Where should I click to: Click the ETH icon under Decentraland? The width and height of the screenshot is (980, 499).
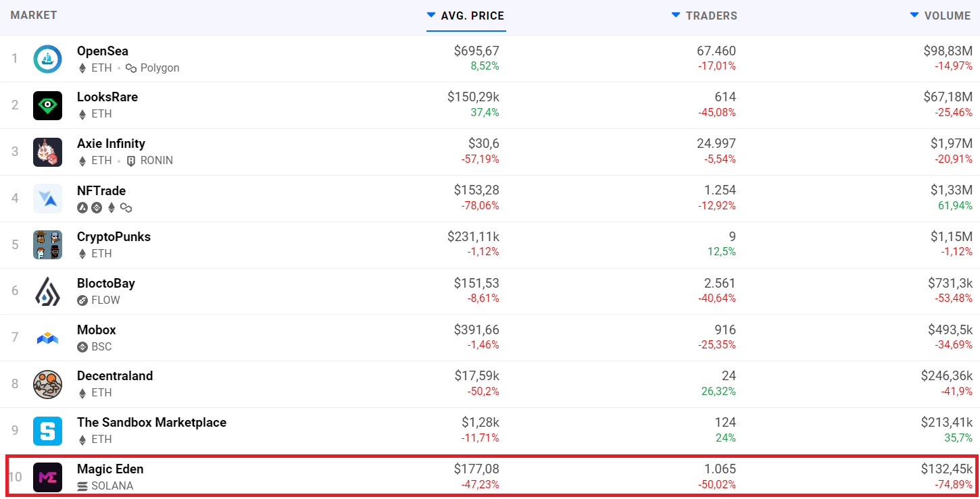(82, 393)
